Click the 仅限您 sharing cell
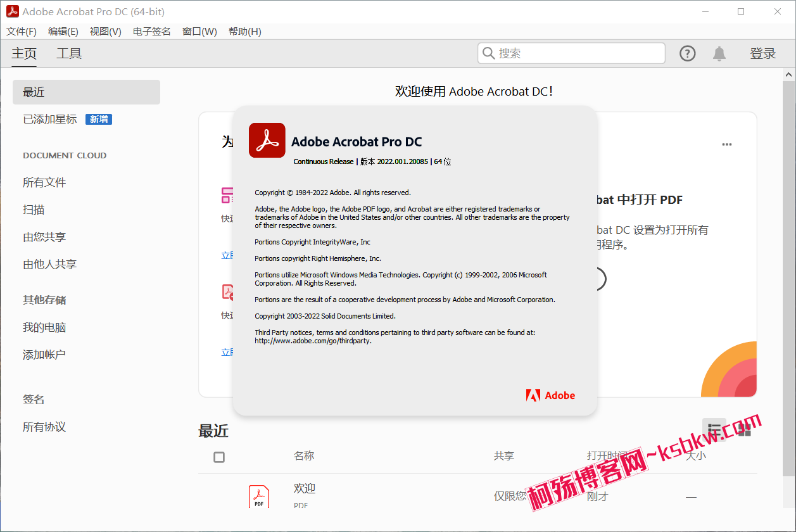Screen dimensions: 796x532 point(510,497)
